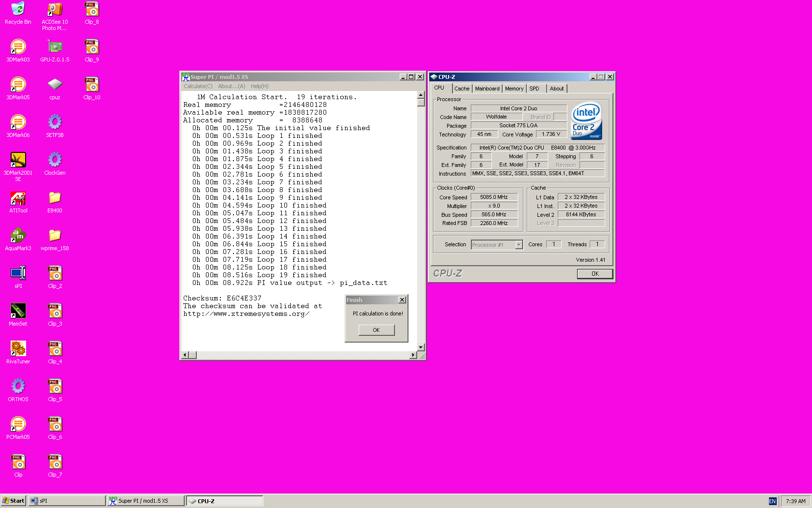This screenshot has width=812, height=508.
Task: Open the ORTHOS desktop icon
Action: 18,390
